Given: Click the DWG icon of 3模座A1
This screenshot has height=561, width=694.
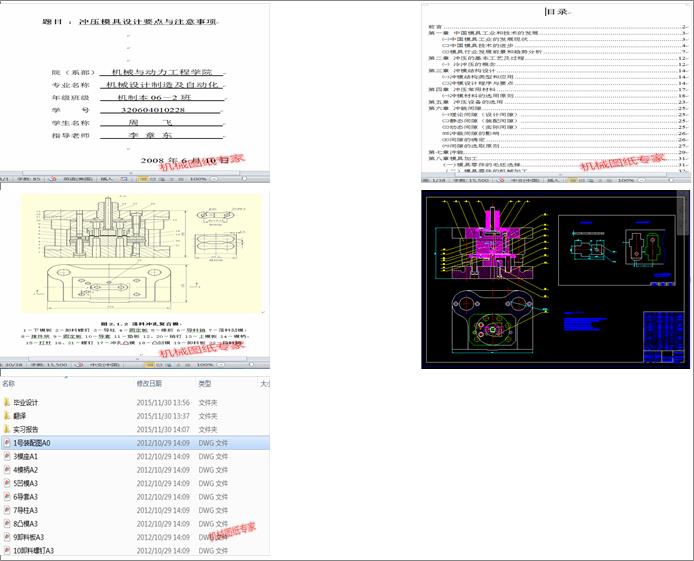Looking at the screenshot, I should [x=7, y=456].
